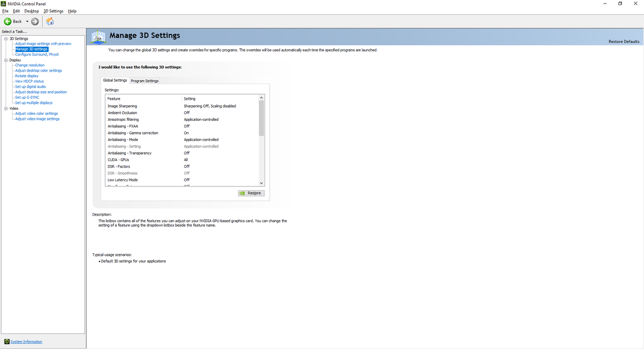Select the Antialiasing - Mode row
644x349 pixels.
point(182,139)
